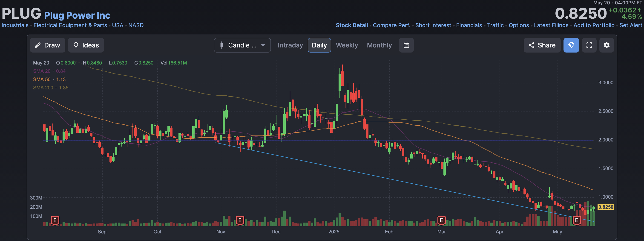This screenshot has height=241, width=644.
Task: Switch to Monthly timeframe
Action: [x=379, y=45]
